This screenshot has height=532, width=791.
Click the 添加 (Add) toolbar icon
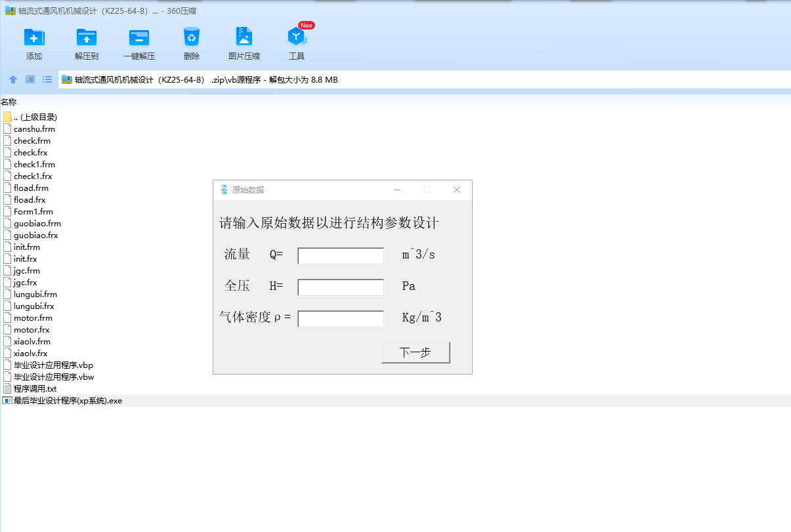click(34, 37)
